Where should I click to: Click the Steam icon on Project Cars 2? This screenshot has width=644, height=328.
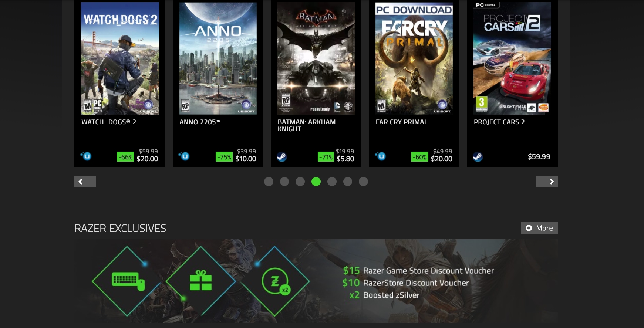(x=478, y=157)
